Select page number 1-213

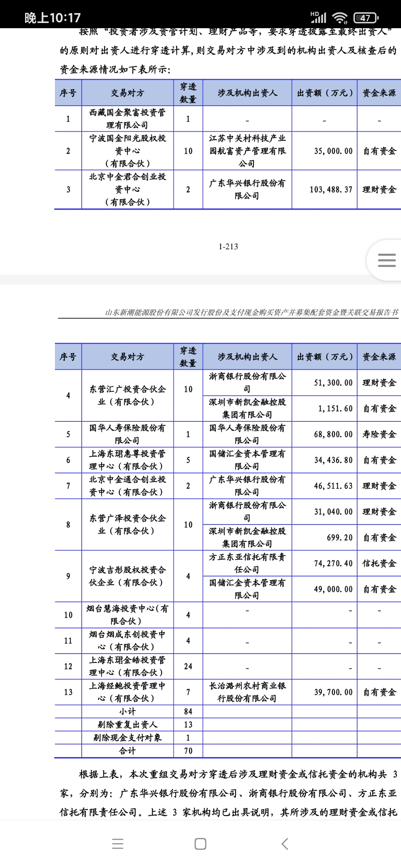click(x=228, y=246)
